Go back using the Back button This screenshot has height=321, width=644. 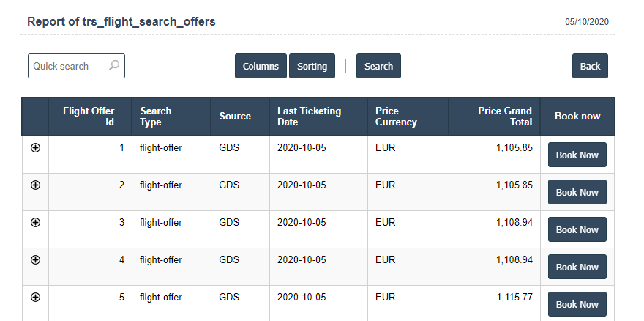point(590,66)
